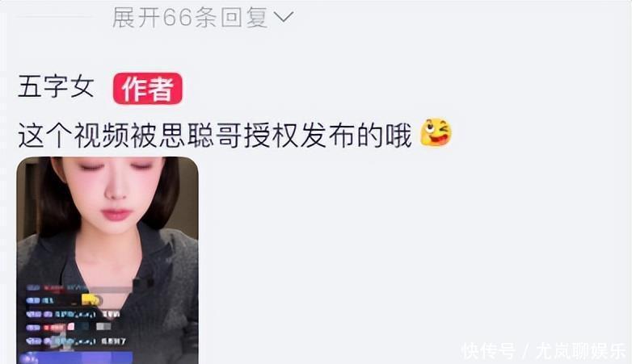
Task: Tap the winking tongue-out emoji
Action: coord(436,132)
